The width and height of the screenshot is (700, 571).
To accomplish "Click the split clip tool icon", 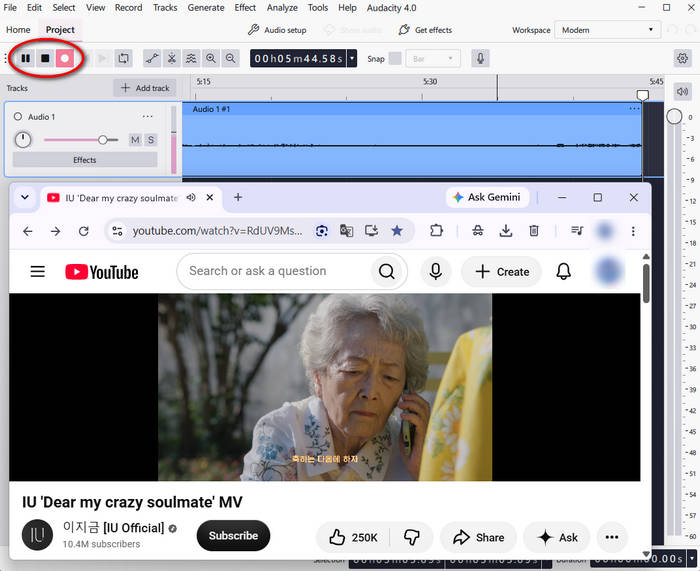I will 171,58.
